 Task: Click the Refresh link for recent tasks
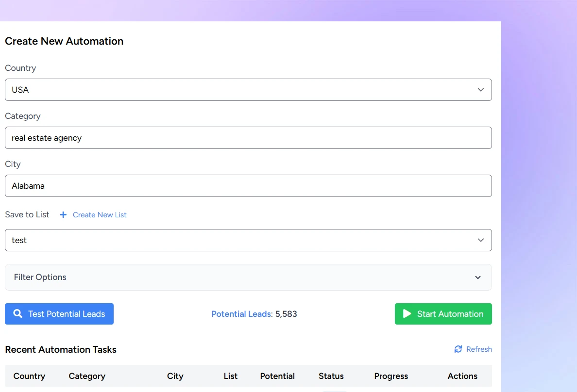pyautogui.click(x=473, y=349)
